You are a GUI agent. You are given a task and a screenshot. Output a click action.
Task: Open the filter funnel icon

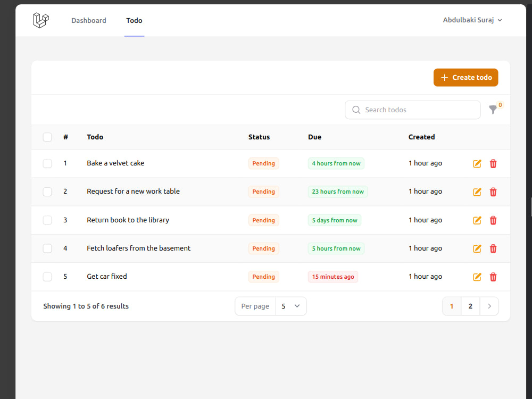tap(493, 110)
